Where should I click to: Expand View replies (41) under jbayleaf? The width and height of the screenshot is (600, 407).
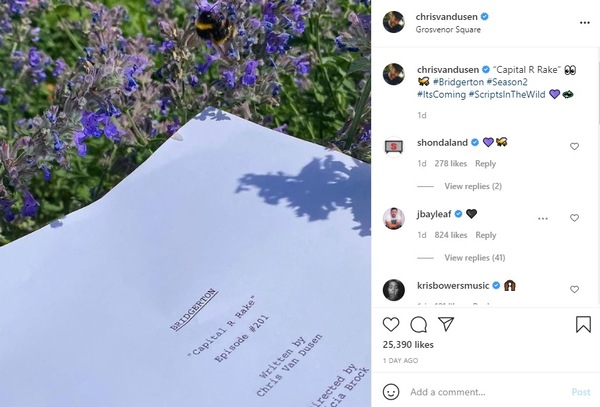(474, 258)
